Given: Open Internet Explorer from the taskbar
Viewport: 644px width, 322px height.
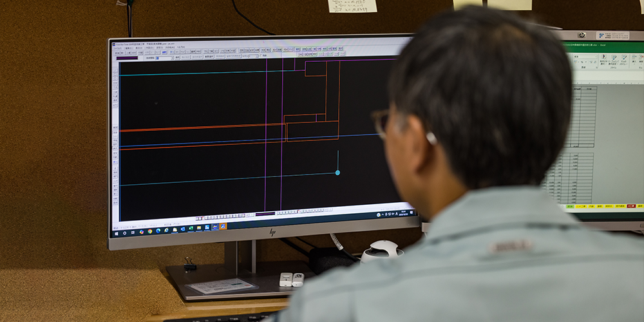Looking at the screenshot, I should 166,230.
